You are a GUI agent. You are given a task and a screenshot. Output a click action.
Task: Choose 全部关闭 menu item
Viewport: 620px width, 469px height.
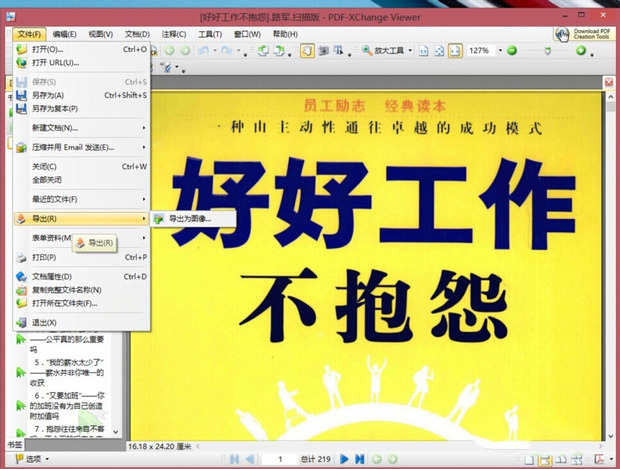pyautogui.click(x=81, y=180)
